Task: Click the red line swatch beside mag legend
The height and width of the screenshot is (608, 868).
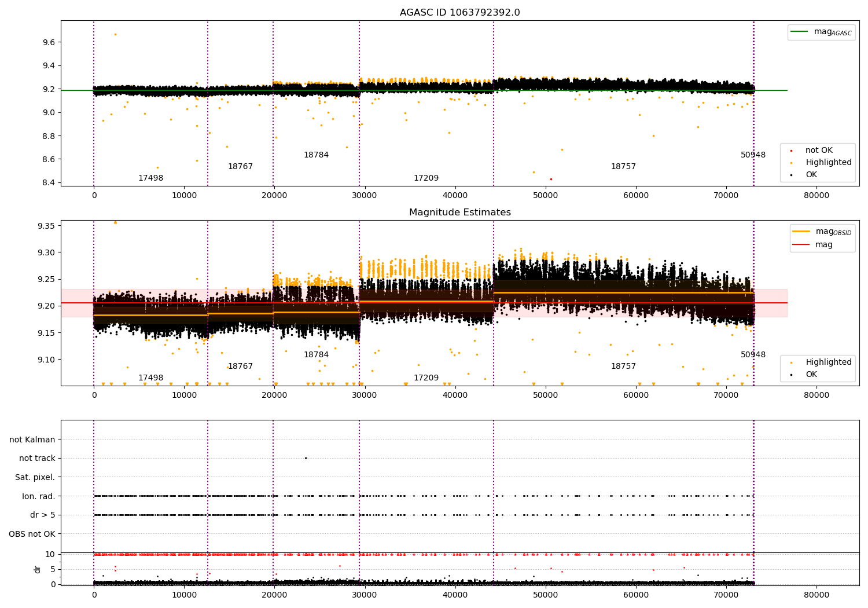Action: (x=801, y=244)
